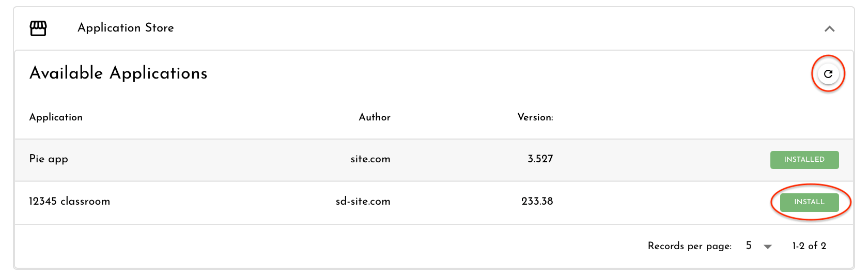868x276 pixels.
Task: Click the Application Store storefront icon
Action: (38, 28)
